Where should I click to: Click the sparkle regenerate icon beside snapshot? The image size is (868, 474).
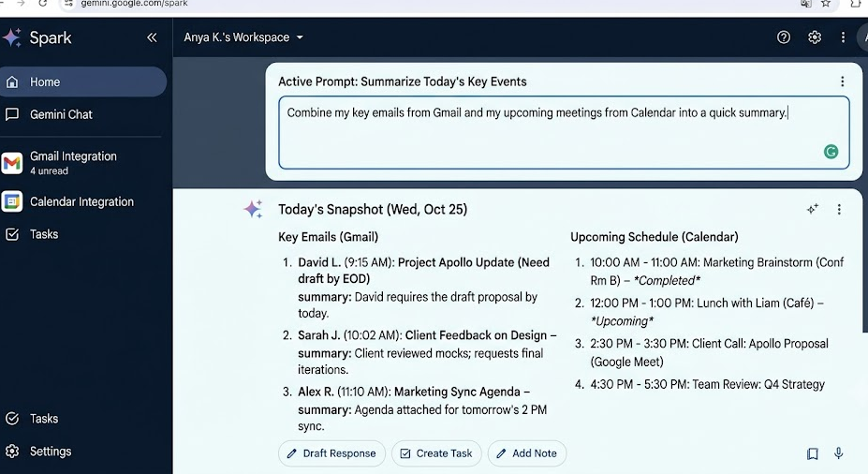[812, 209]
